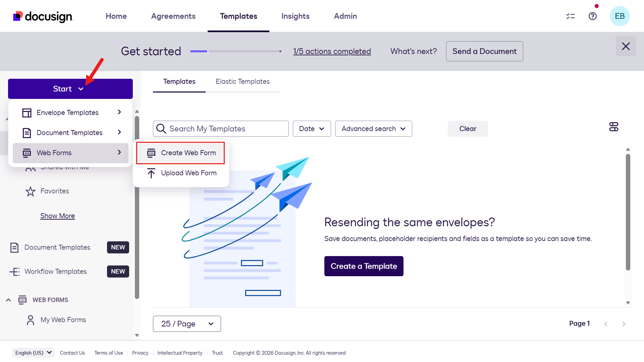Click the Create Web Form icon

tap(151, 153)
